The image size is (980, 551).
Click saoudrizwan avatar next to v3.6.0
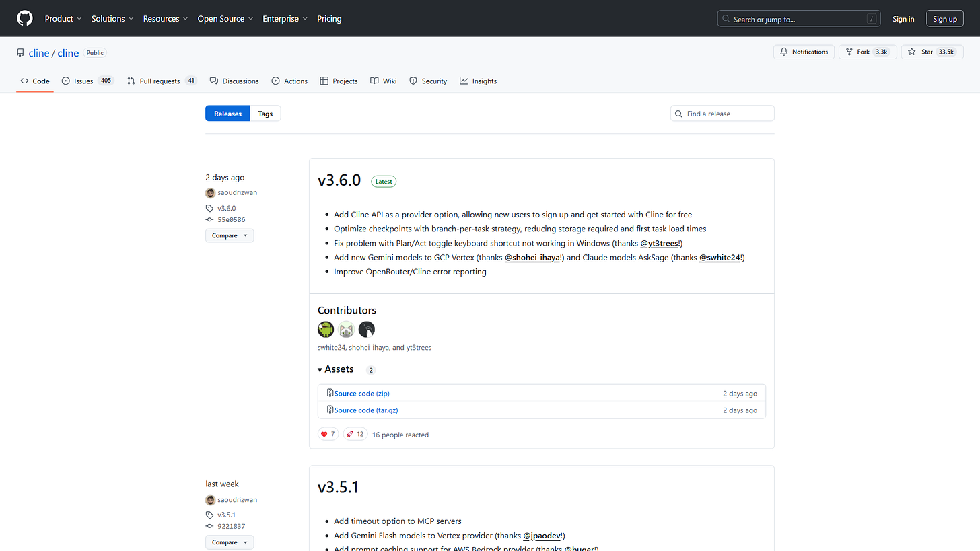tap(210, 193)
